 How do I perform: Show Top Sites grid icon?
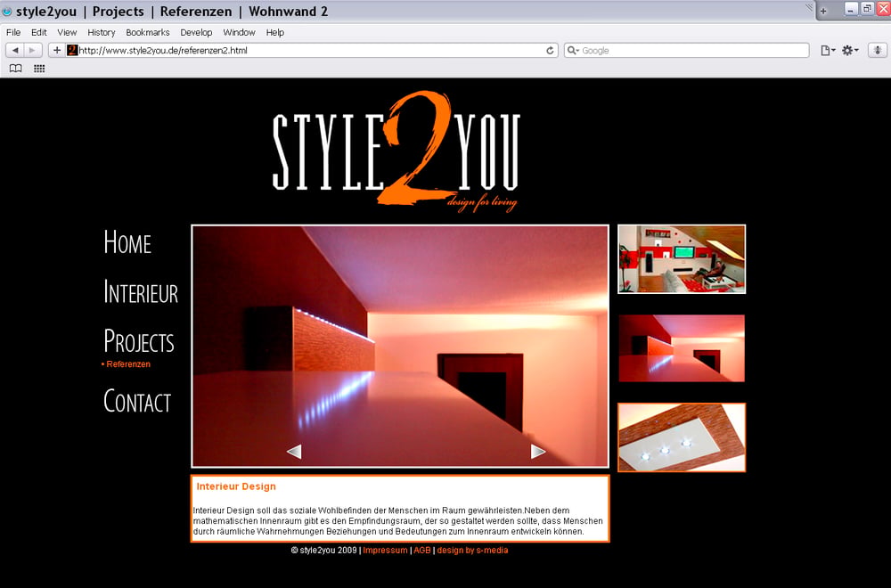coord(39,69)
